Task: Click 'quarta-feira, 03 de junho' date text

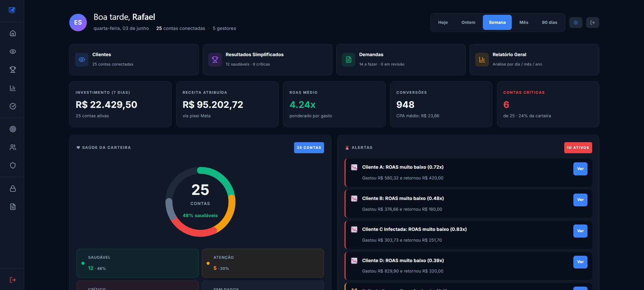Action: 121,28
